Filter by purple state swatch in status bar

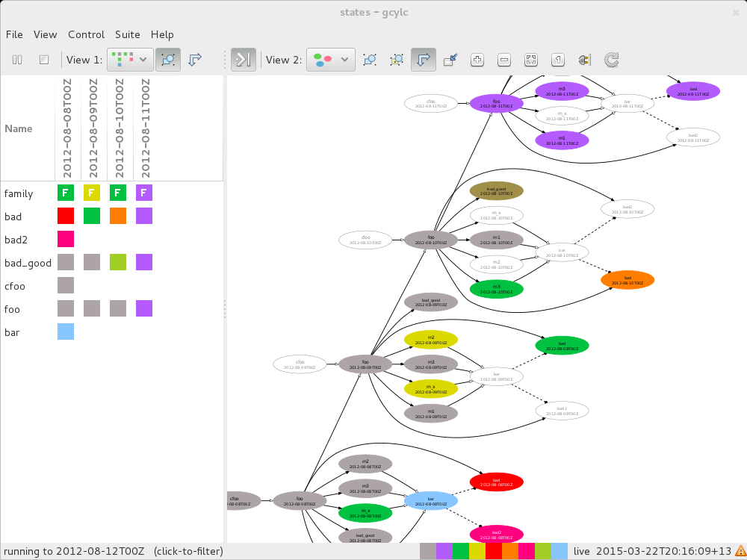444,552
